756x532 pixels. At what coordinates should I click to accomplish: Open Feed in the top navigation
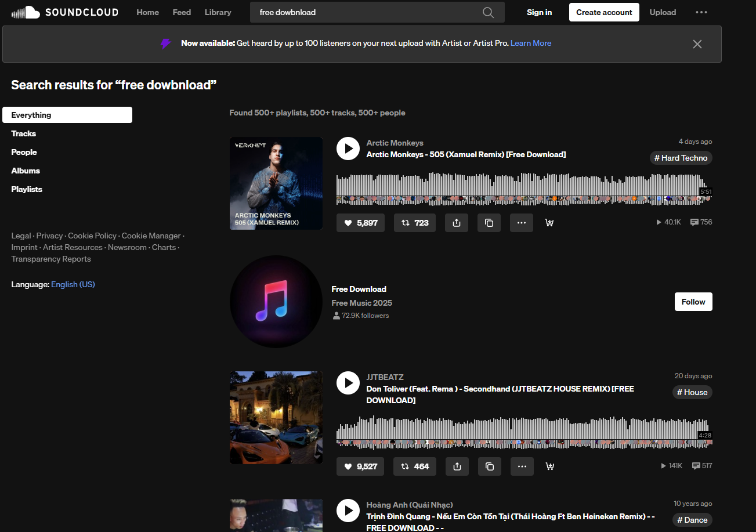click(x=182, y=12)
